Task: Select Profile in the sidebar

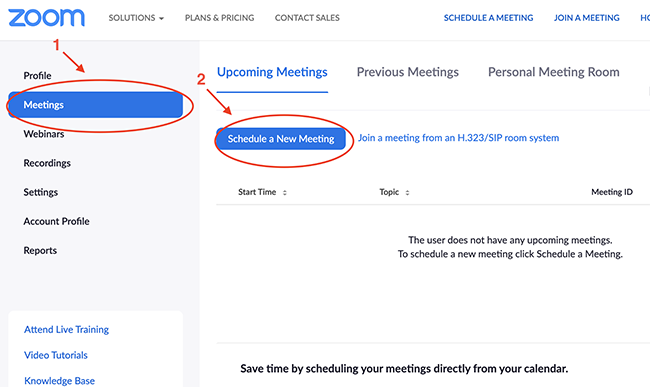Action: click(x=37, y=76)
